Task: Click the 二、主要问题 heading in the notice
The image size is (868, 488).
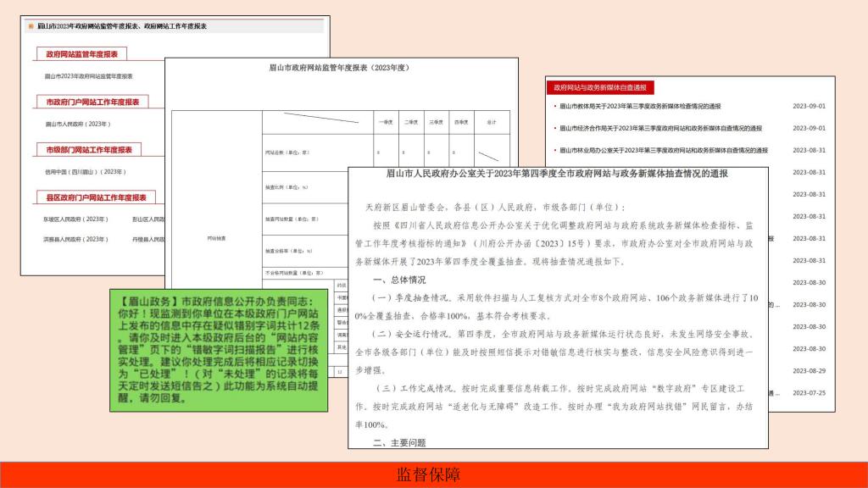Action: (399, 442)
